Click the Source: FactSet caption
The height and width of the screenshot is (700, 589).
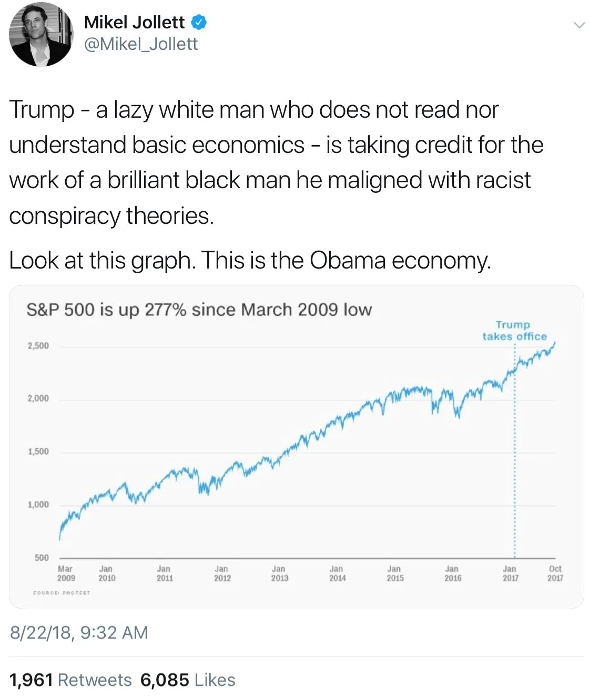pyautogui.click(x=62, y=593)
